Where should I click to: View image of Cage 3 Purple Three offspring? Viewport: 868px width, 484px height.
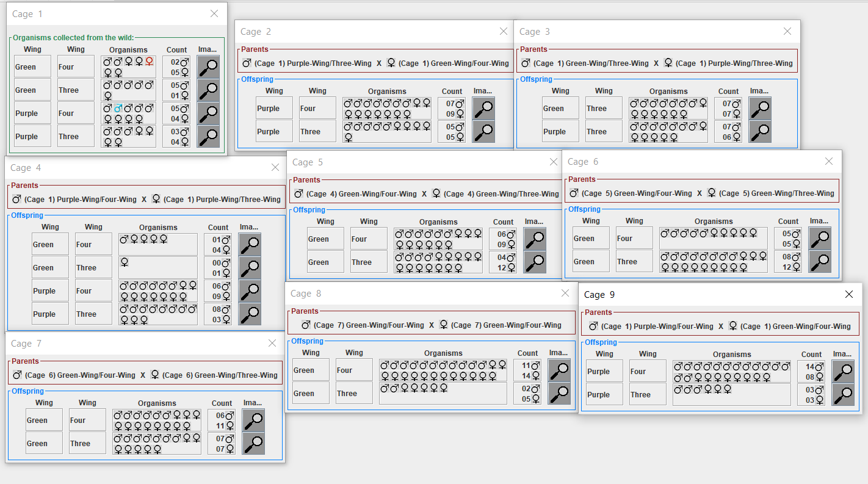[x=760, y=131]
